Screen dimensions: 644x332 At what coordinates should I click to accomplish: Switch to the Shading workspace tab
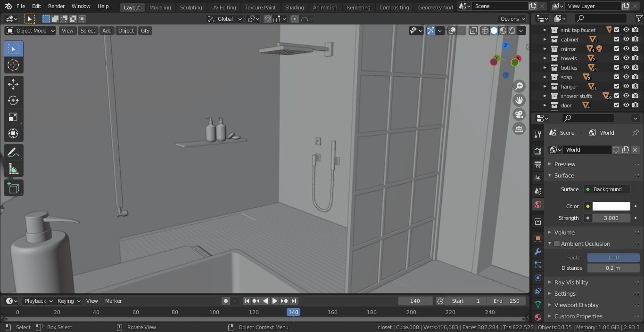[x=294, y=7]
